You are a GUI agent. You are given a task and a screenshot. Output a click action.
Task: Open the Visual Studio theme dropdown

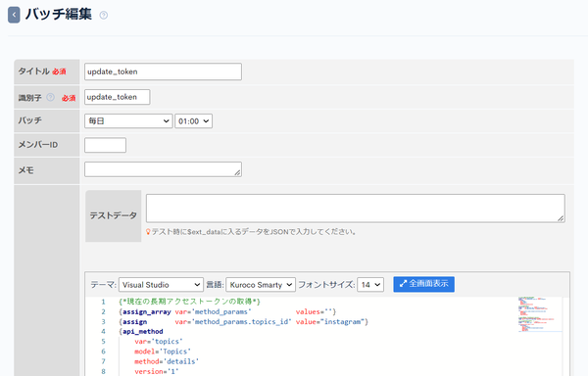click(x=161, y=285)
